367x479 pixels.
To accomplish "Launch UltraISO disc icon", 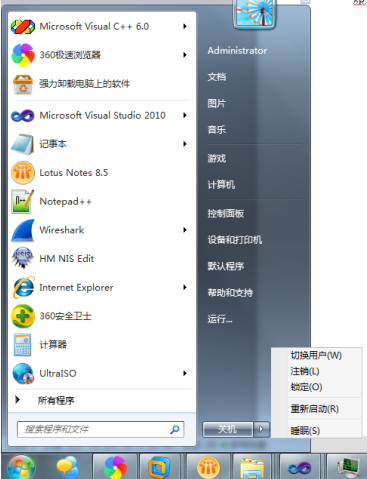I will pos(23,373).
